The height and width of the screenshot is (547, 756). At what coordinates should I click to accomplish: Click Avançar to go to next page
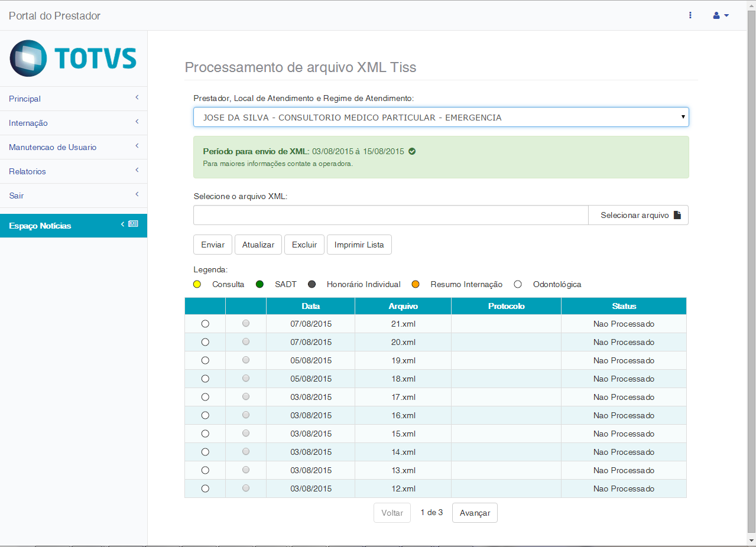(x=475, y=513)
